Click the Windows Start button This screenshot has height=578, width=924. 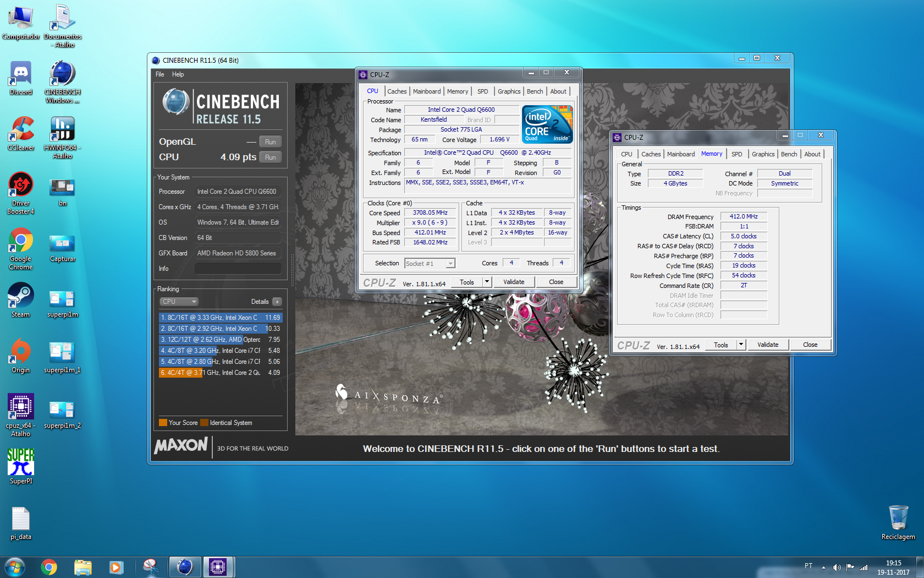14,567
